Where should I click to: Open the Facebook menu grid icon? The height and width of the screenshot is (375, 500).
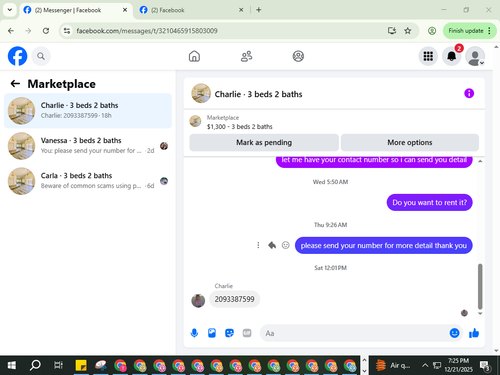pyautogui.click(x=428, y=56)
